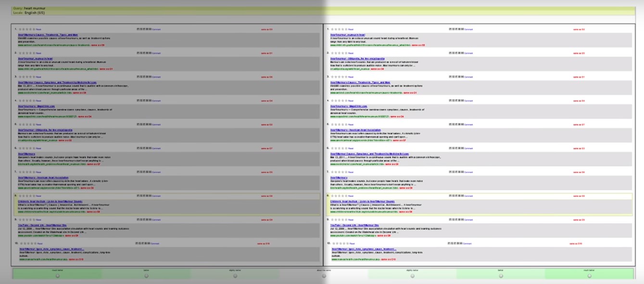Screen dimensions: 644x284
Task: Click fifth star of right result 1
Action: point(345,29)
